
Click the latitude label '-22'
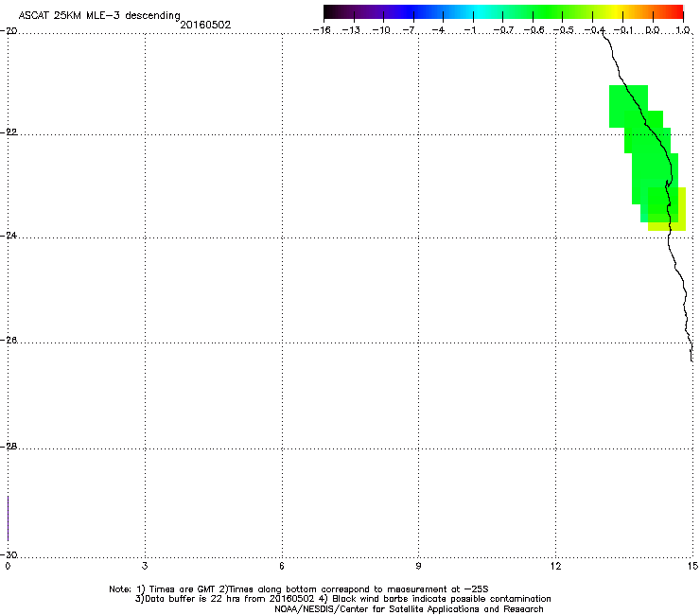[x=9, y=132]
